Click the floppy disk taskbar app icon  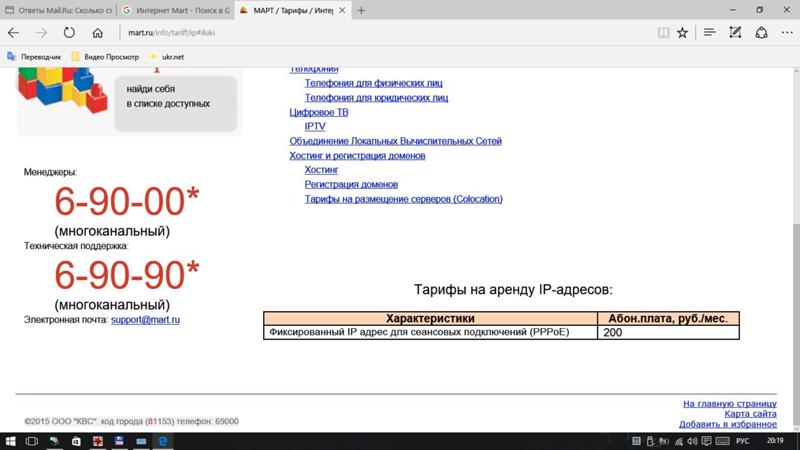(119, 441)
